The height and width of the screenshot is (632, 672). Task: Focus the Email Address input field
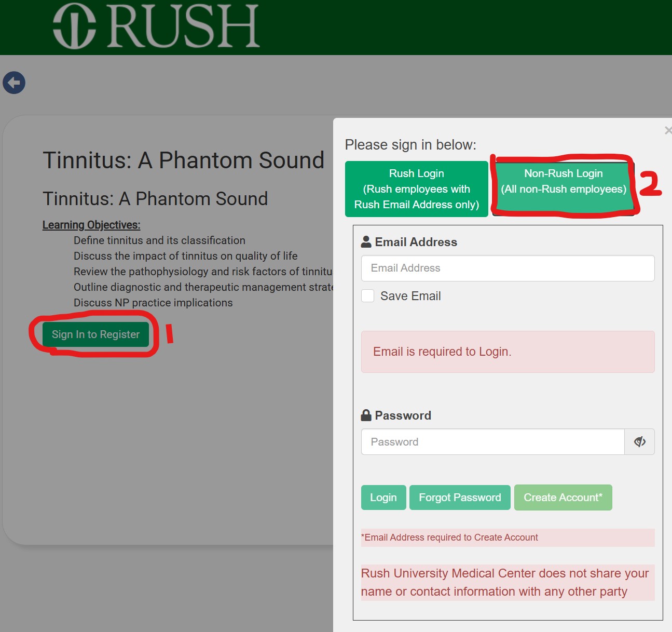point(508,268)
